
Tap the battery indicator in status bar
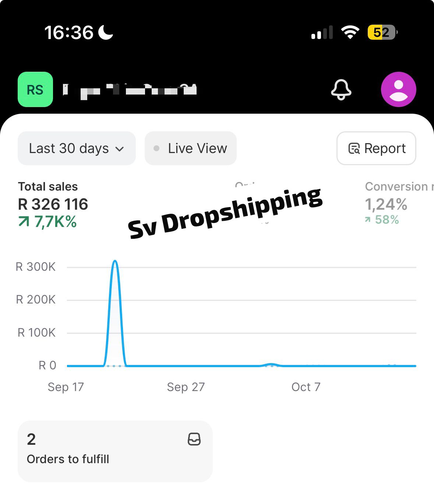point(382,32)
